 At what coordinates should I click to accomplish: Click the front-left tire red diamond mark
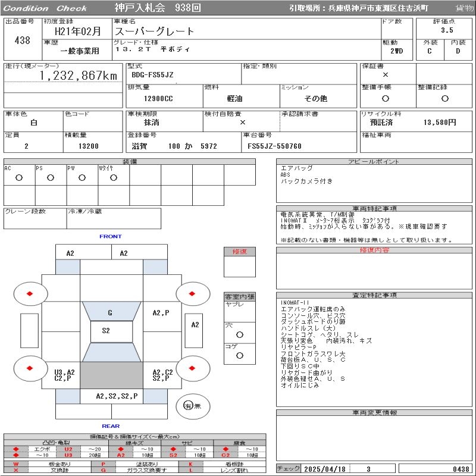[x=30, y=293]
